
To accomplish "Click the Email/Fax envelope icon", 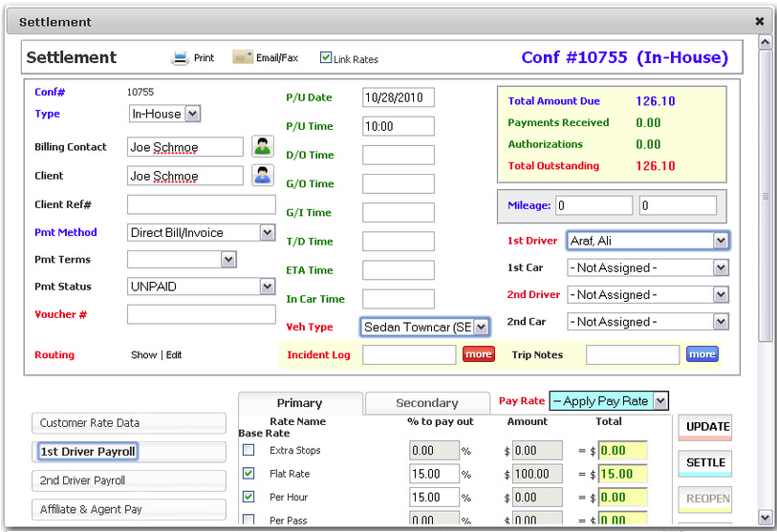I will pyautogui.click(x=242, y=57).
